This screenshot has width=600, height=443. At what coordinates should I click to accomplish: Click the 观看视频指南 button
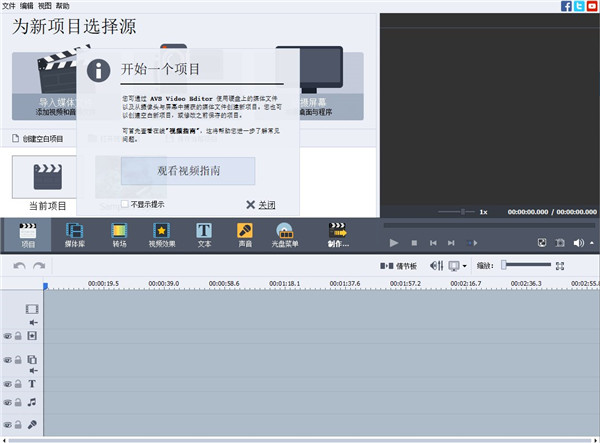coord(188,171)
